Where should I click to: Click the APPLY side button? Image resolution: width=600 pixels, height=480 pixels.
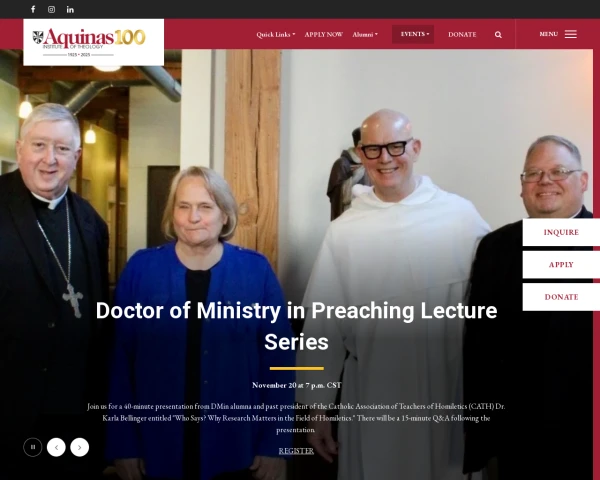561,264
